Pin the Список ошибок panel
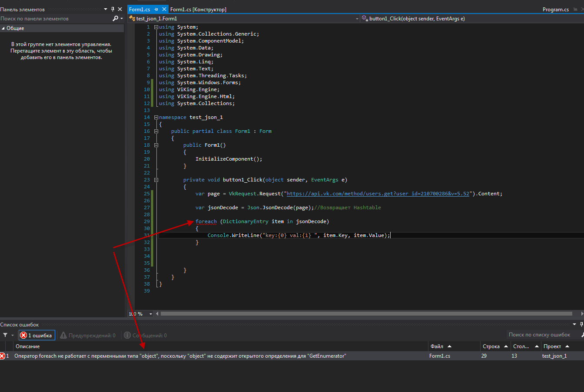This screenshot has height=392, width=584. coord(581,324)
